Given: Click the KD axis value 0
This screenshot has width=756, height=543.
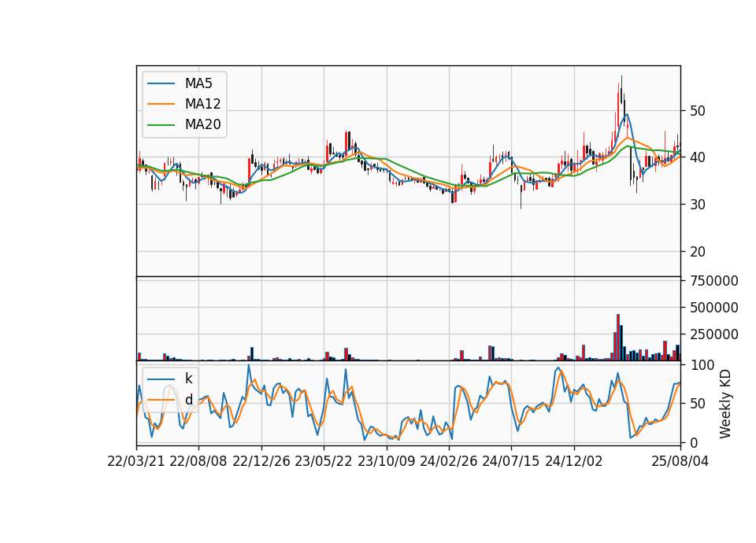Looking at the screenshot, I should tap(694, 442).
